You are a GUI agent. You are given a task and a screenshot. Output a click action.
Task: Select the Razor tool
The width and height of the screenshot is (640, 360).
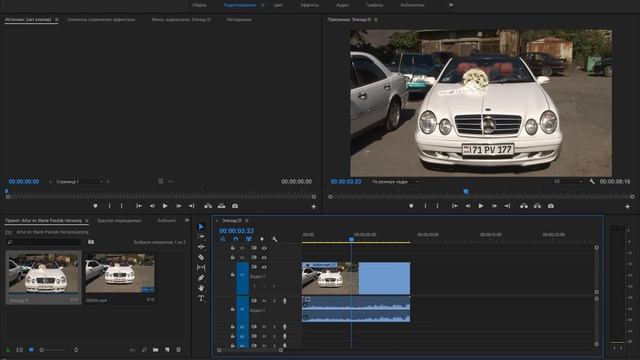click(201, 257)
